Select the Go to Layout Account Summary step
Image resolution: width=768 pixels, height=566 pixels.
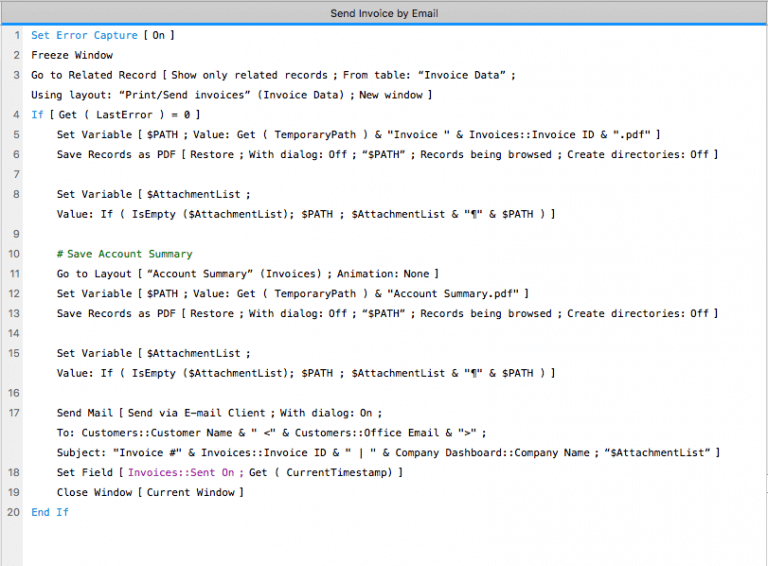(x=247, y=274)
